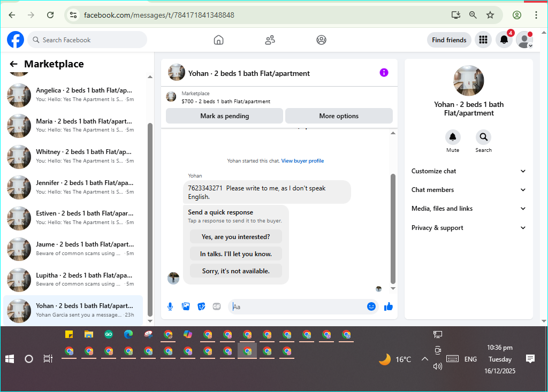Search in conversation magnifier icon
Image resolution: width=548 pixels, height=392 pixels.
483,137
